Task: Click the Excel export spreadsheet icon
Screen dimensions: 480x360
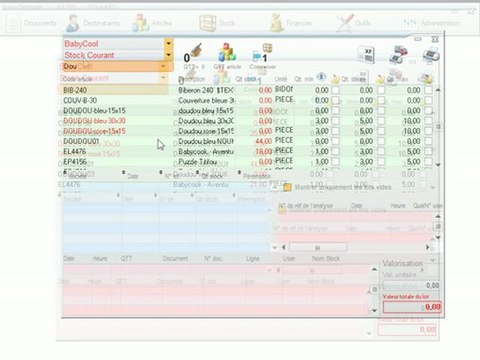Action: [x=366, y=55]
